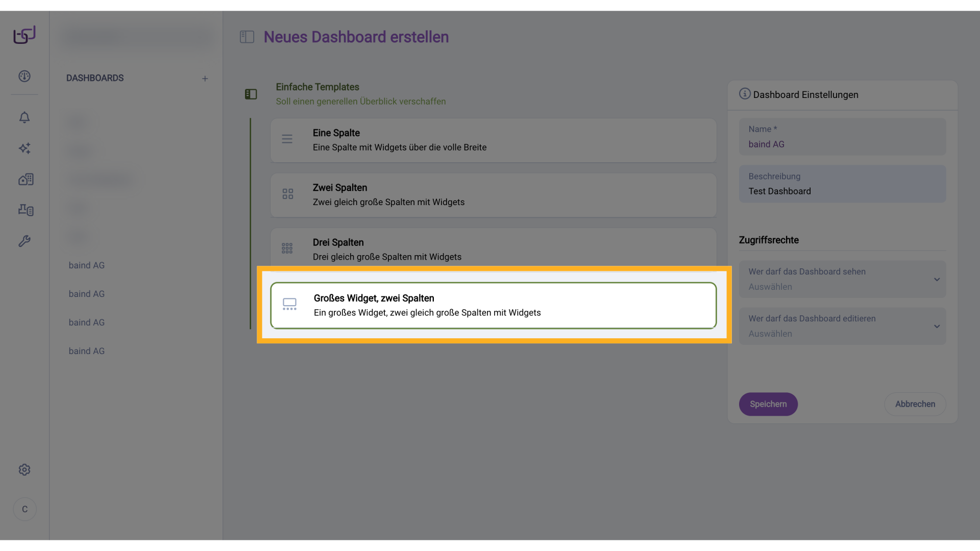Click the Abbrechen button
This screenshot has height=551, width=980.
[915, 404]
